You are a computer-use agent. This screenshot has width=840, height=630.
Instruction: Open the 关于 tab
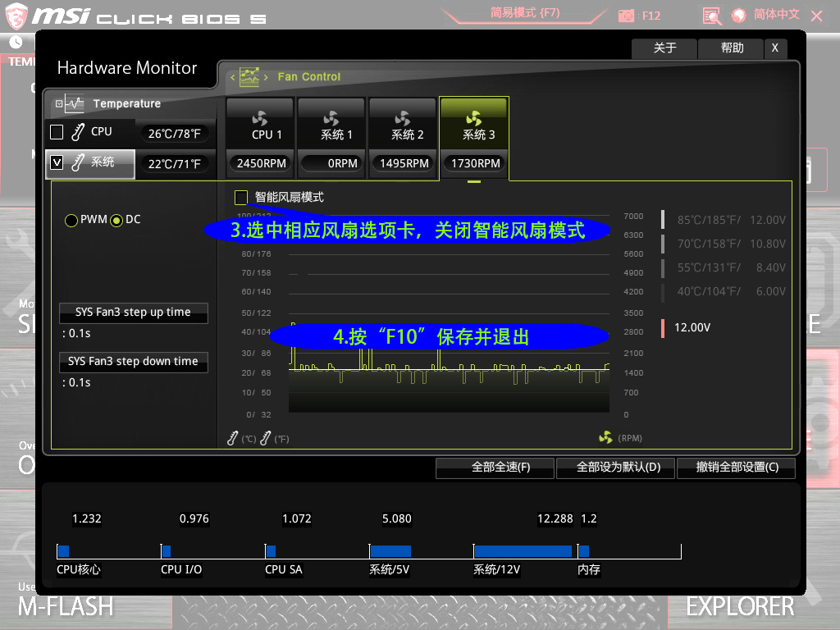[x=664, y=48]
